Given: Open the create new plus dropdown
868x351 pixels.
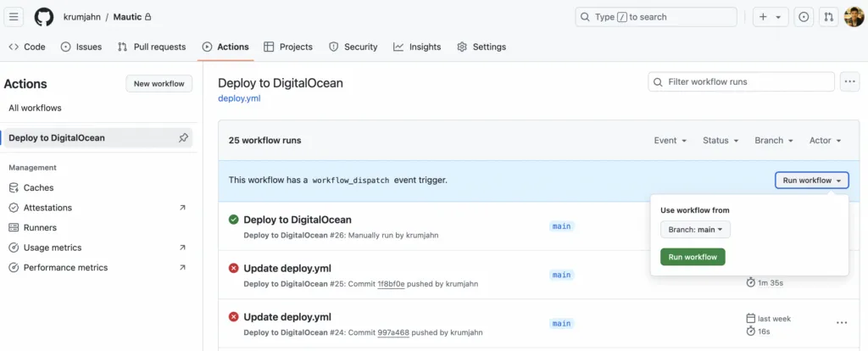Looking at the screenshot, I should click(770, 17).
